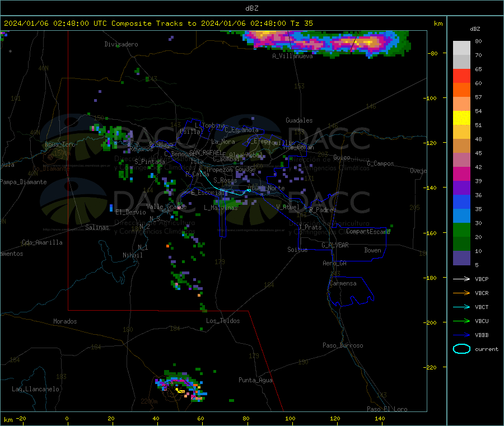Click the cyan 'current' ellipse legend icon
The image size is (504, 426).
[x=461, y=349]
